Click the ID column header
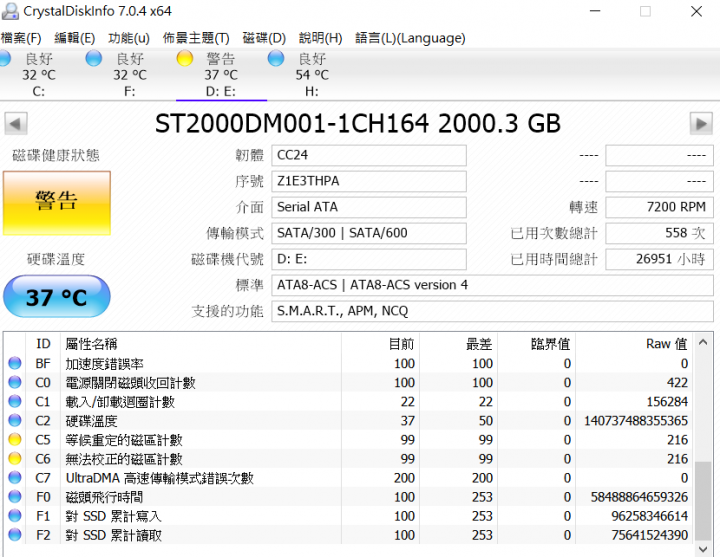This screenshot has width=720, height=557. coord(43,343)
